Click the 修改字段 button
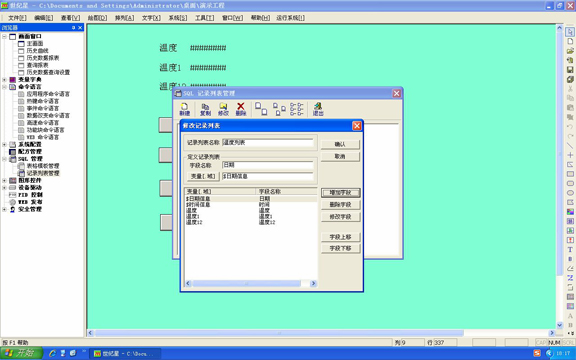This screenshot has width=576, height=360. (x=341, y=217)
